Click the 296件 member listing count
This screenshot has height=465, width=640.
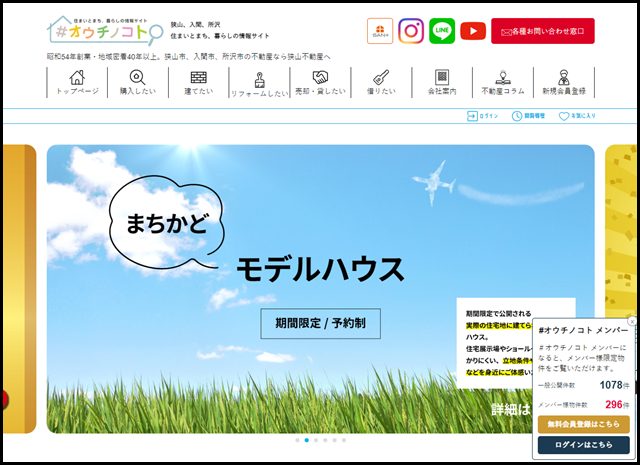tap(617, 405)
